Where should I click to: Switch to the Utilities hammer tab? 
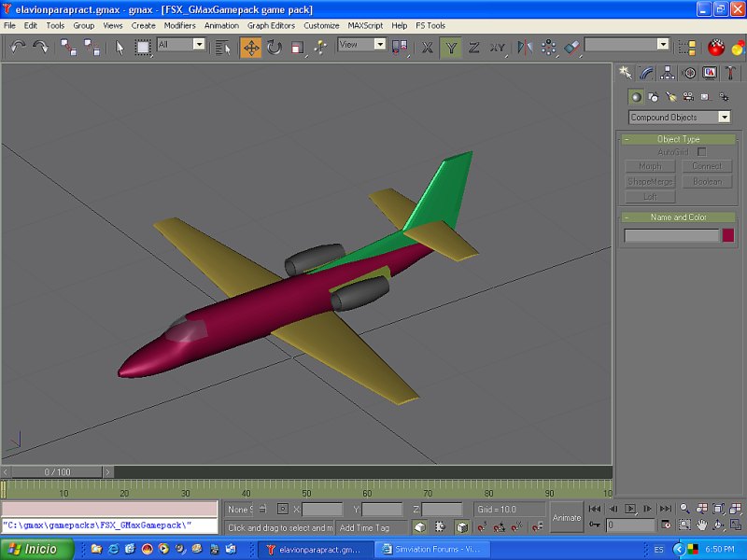(731, 73)
